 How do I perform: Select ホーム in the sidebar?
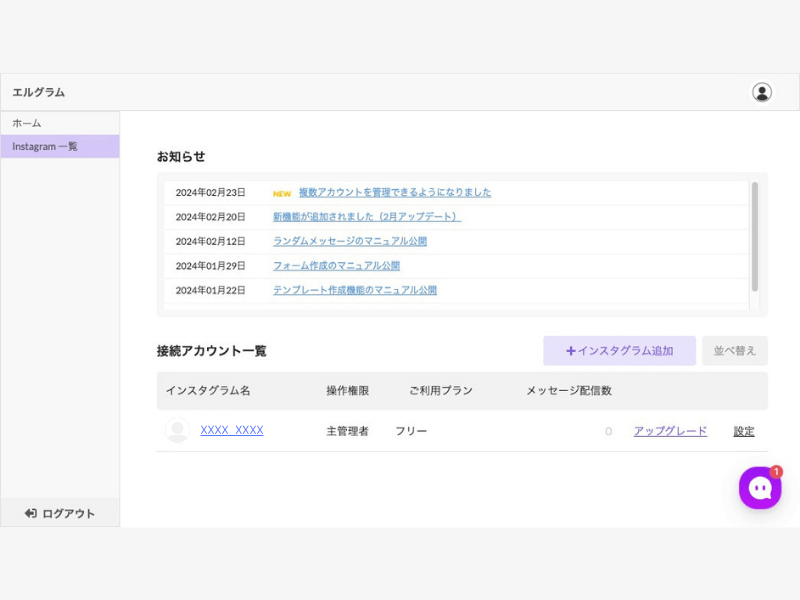[27, 123]
